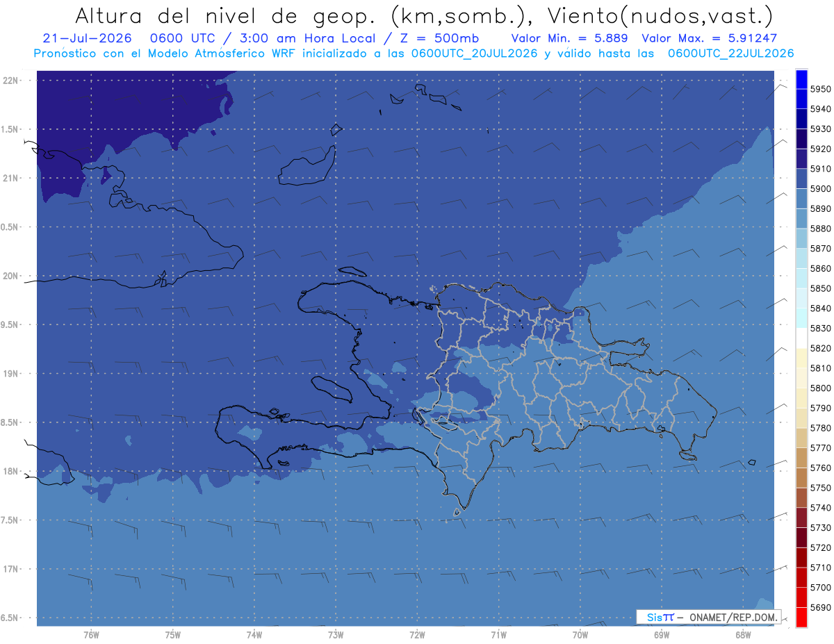Click the dark red band between 5720 and 5730
Image resolution: width=834 pixels, height=644 pixels.
coord(801,538)
